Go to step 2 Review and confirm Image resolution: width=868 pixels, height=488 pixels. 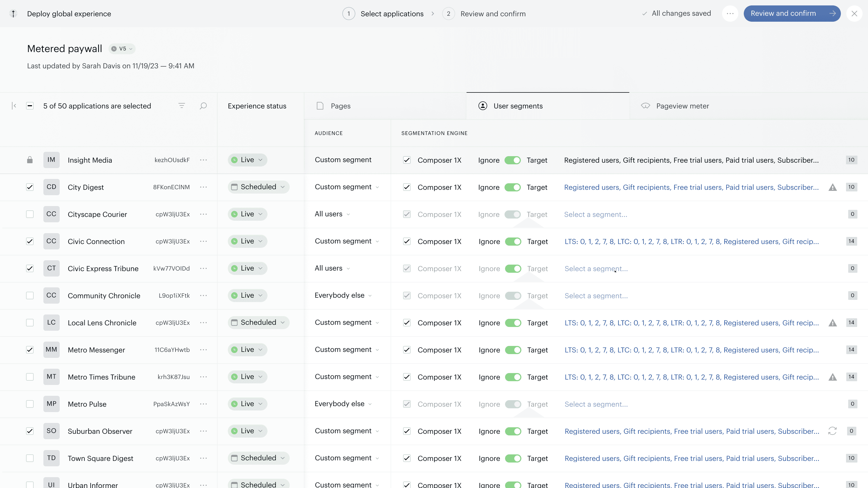(493, 14)
